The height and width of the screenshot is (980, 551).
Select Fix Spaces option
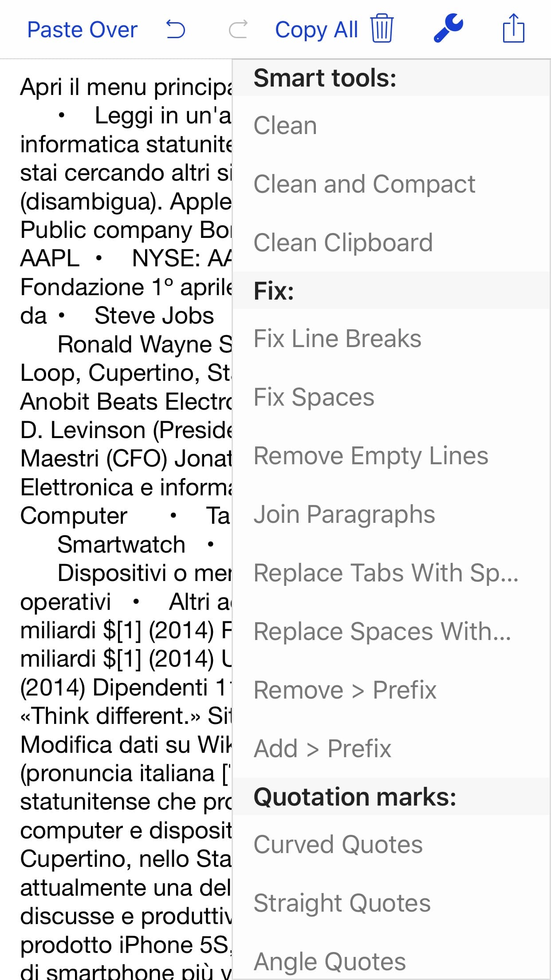pyautogui.click(x=314, y=397)
